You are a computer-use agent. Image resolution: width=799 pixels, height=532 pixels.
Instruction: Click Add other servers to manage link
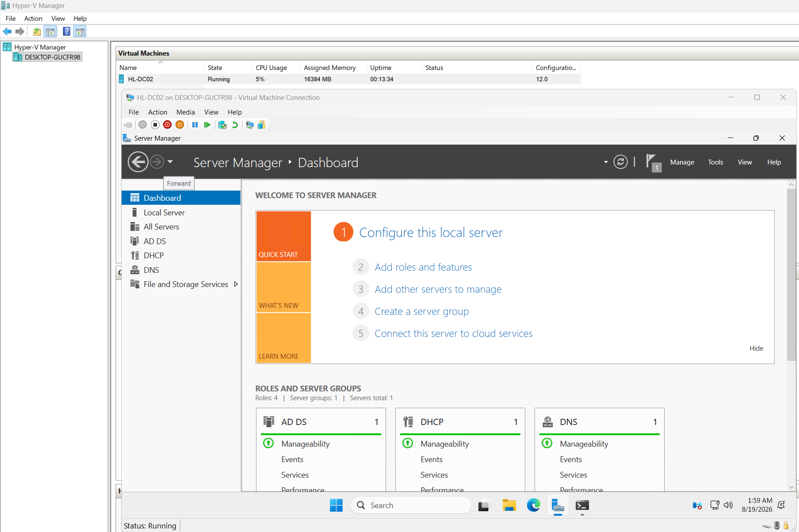click(x=438, y=289)
